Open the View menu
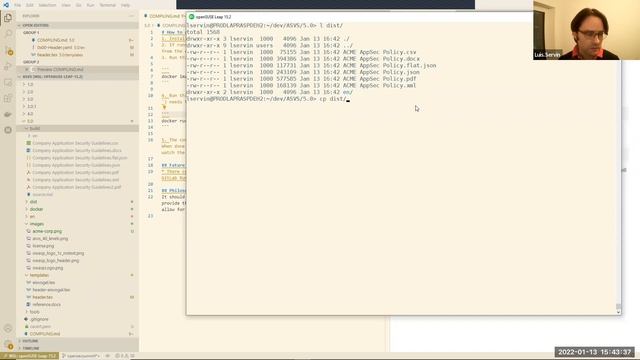 pos(66,5)
